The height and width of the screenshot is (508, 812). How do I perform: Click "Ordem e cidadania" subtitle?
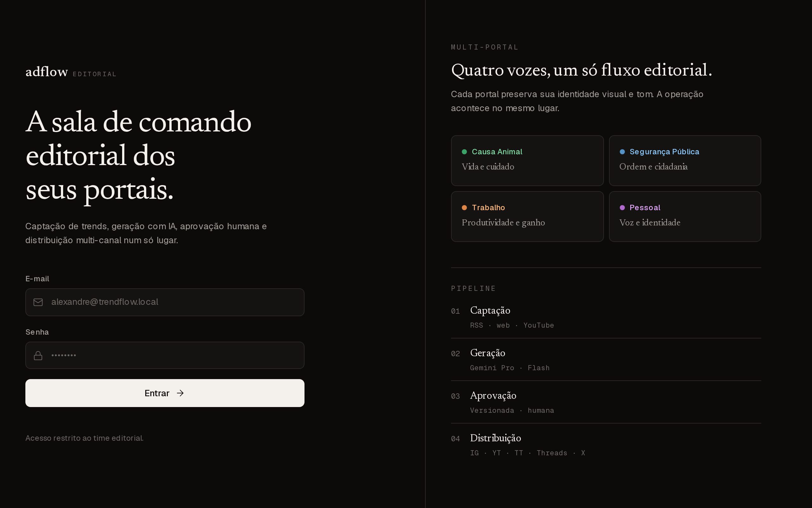(x=653, y=167)
